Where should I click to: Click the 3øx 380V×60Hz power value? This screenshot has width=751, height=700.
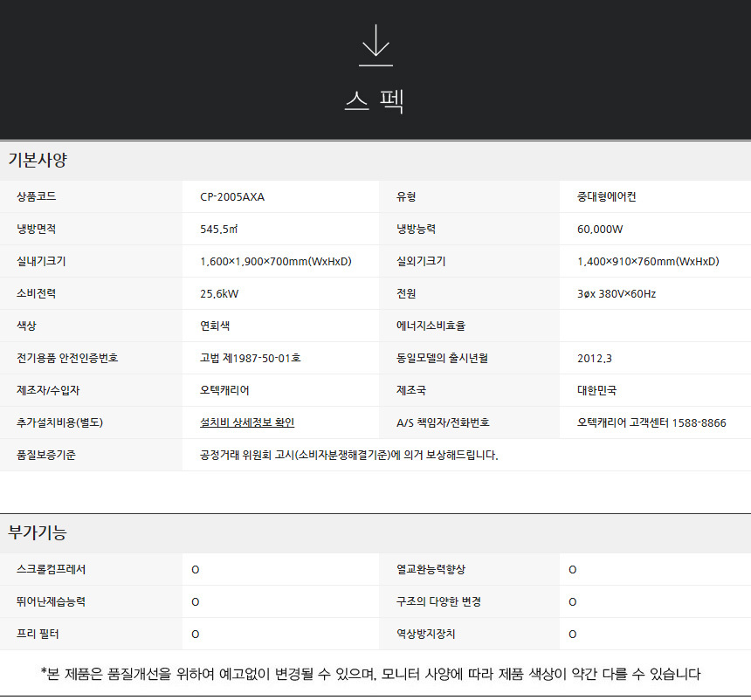(617, 294)
